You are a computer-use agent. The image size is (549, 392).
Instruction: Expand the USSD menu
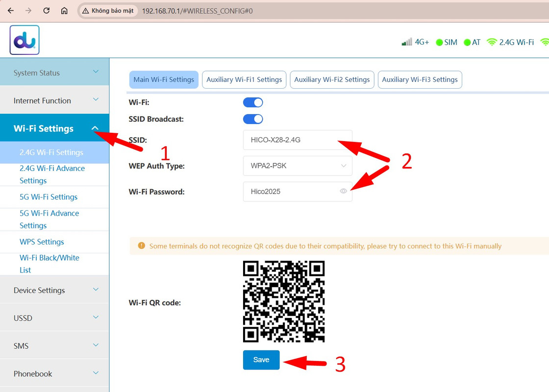(54, 318)
